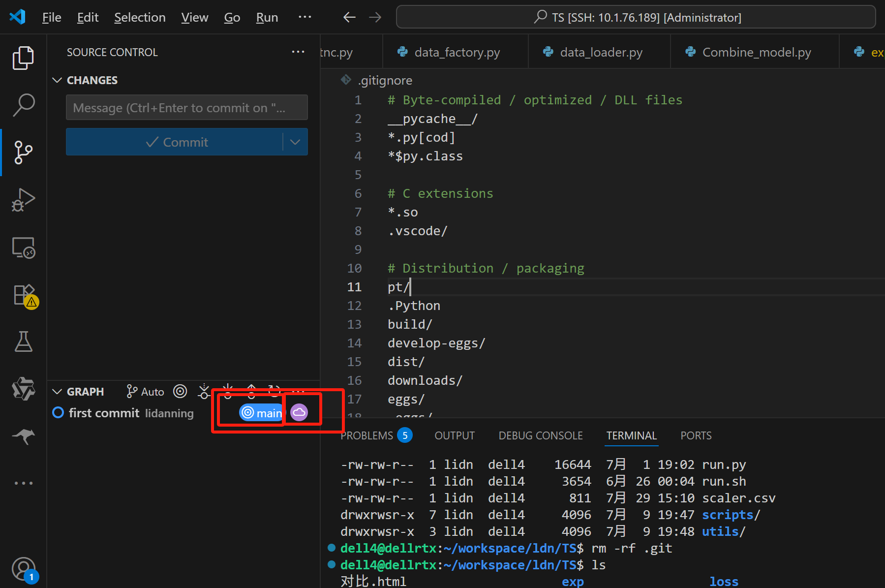Click the Commit button
This screenshot has height=588, width=885.
[x=175, y=142]
